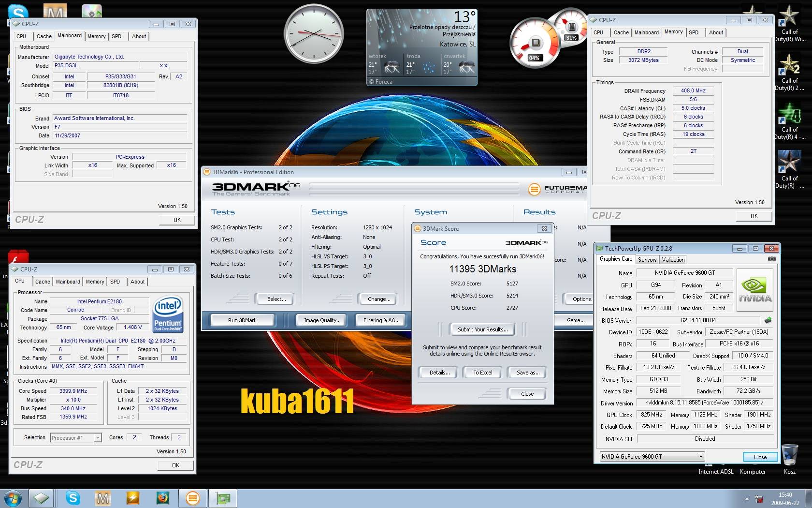812x508 pixels.
Task: Click the Intel Pentium logo in CPU-Z
Action: [168, 314]
